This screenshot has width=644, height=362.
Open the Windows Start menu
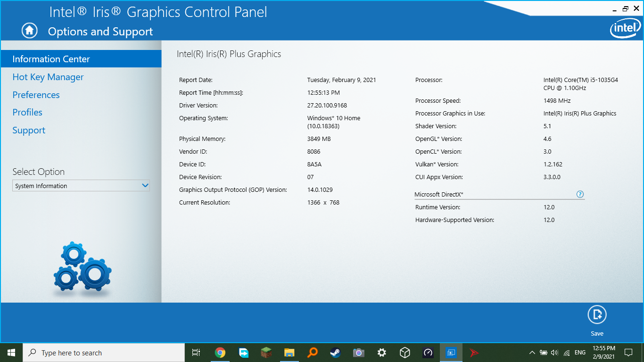pyautogui.click(x=11, y=353)
